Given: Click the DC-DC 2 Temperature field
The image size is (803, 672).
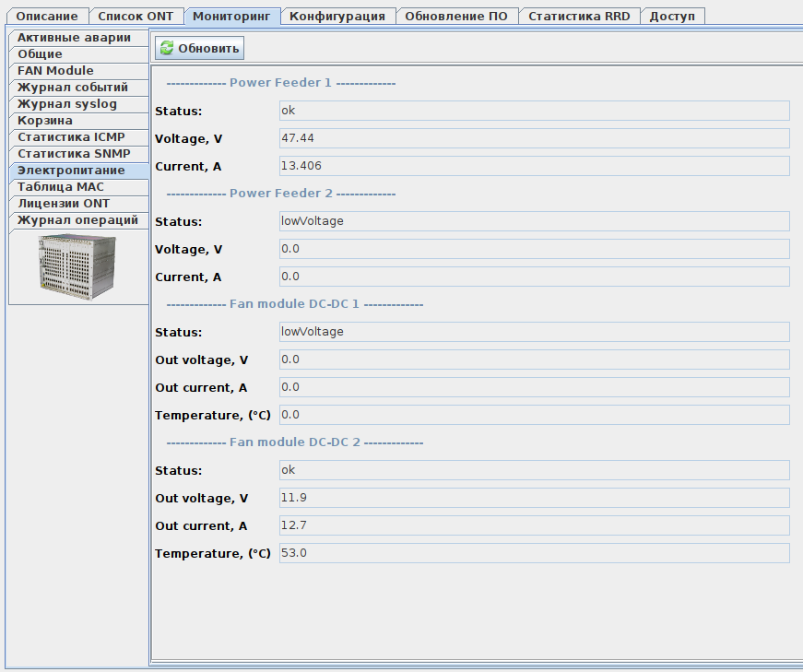Looking at the screenshot, I should pyautogui.click(x=534, y=553).
